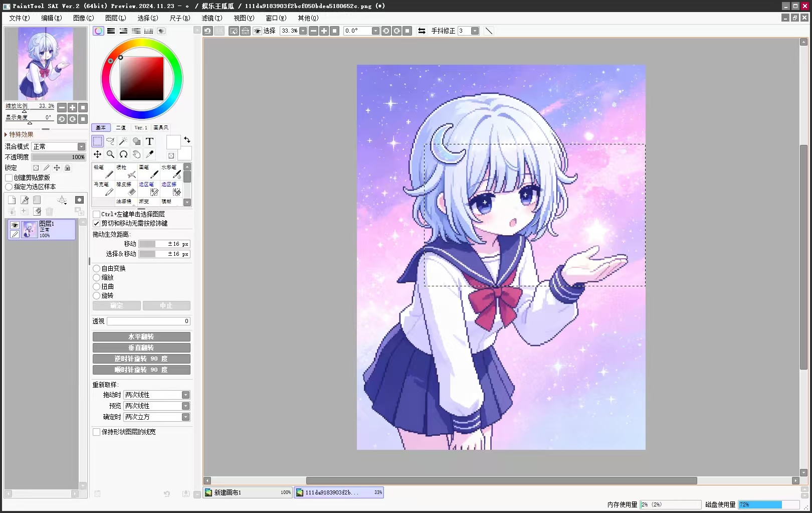
Task: Open zoom percentage 33.3% dropdown
Action: [x=303, y=31]
